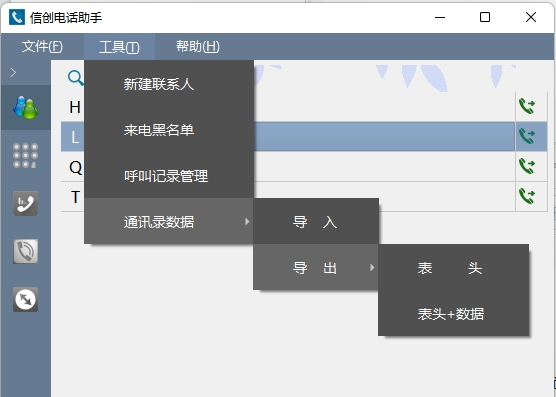Call contact in row L

[x=527, y=136]
